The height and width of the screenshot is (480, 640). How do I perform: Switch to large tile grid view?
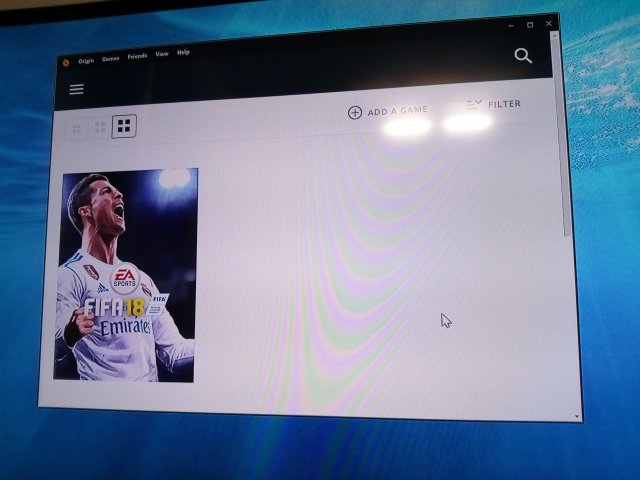[x=124, y=126]
